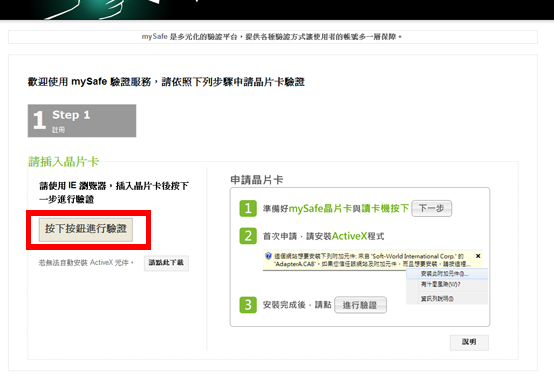This screenshot has height=391, width=554.
Task: Click the 若無法自動安裝 ActiveX 元件 text
Action: [86, 263]
